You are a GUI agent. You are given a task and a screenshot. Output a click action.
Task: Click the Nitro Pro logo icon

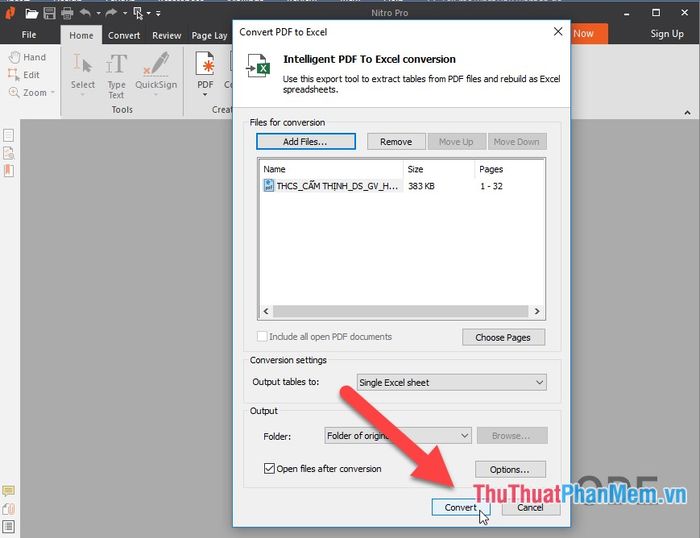pos(10,13)
